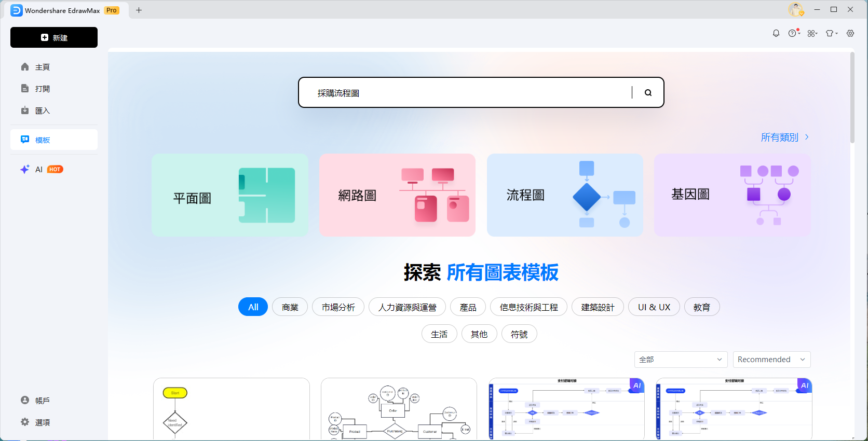Expand the 全部 dropdown
Screen dimensions: 868x441
point(681,360)
